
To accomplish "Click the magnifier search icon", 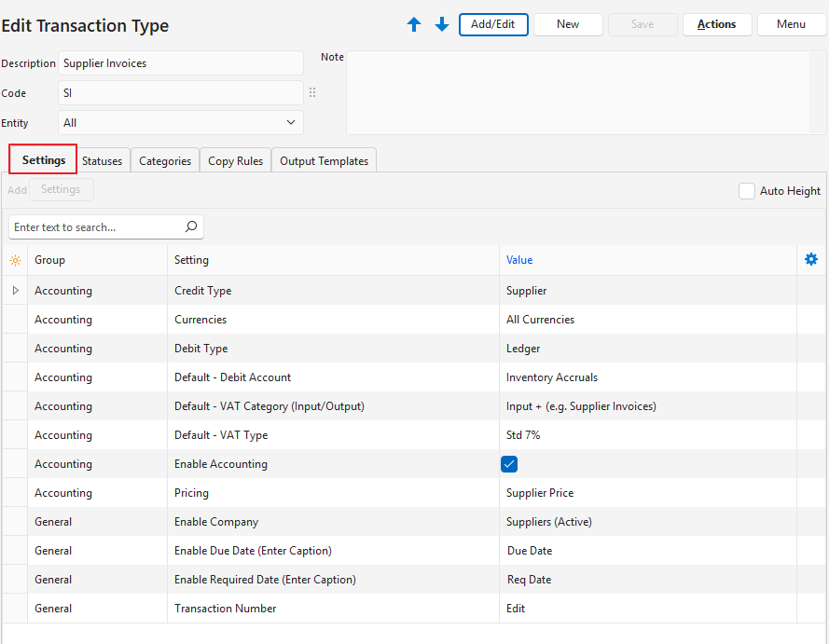I will click(191, 226).
